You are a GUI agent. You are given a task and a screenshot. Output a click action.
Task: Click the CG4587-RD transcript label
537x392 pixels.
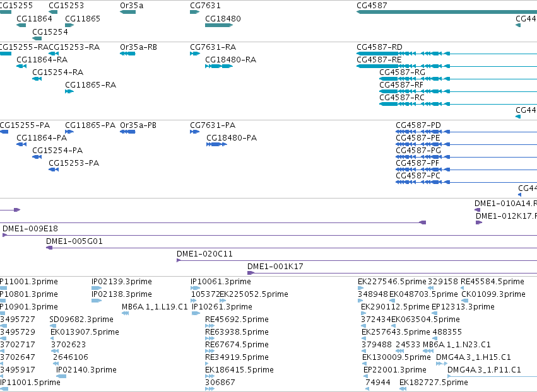pyautogui.click(x=379, y=47)
